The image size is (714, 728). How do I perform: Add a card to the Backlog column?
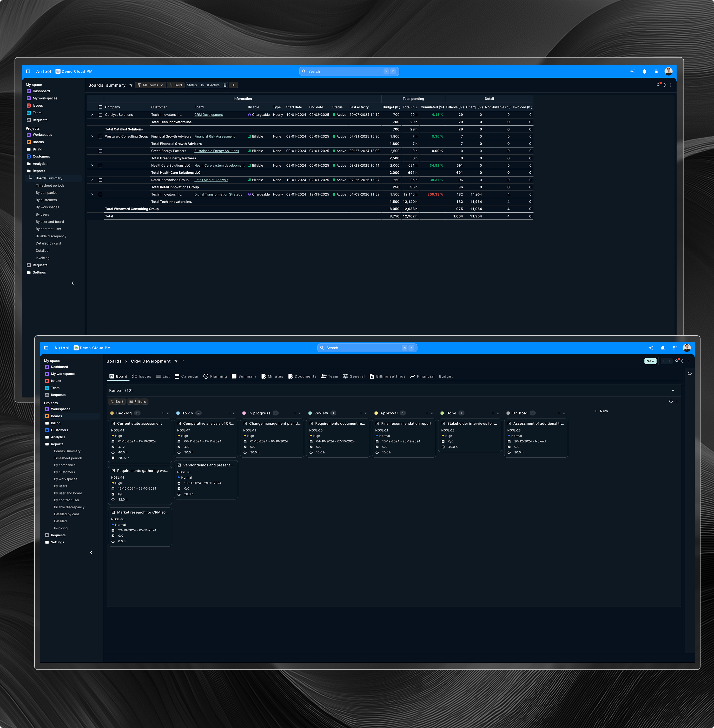point(163,413)
